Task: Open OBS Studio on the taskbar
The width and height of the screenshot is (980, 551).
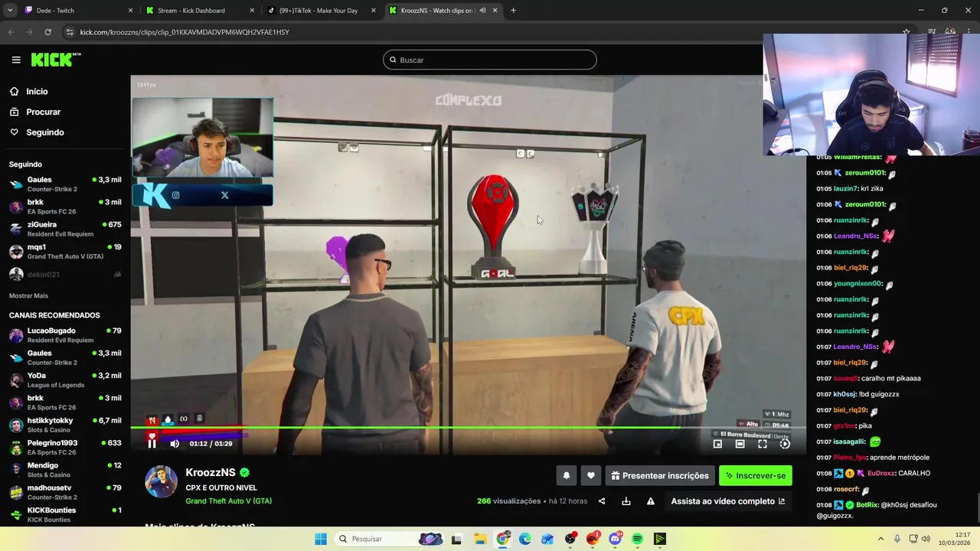Action: pos(570,539)
